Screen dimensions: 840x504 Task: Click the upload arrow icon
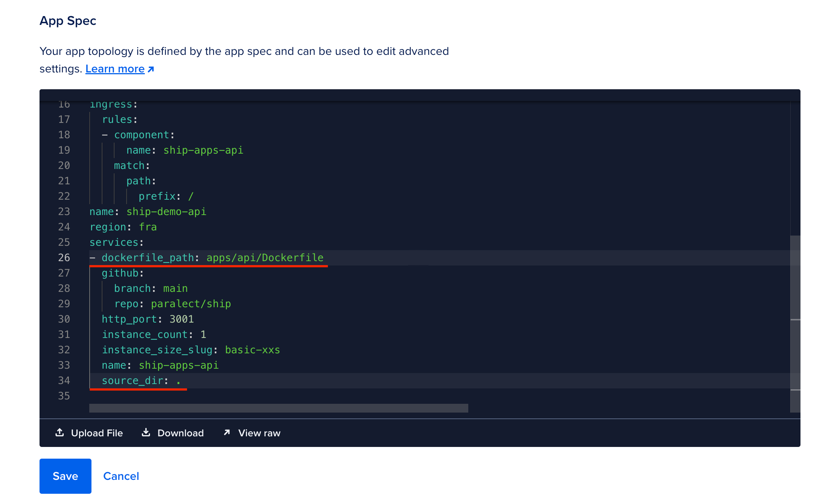(60, 433)
